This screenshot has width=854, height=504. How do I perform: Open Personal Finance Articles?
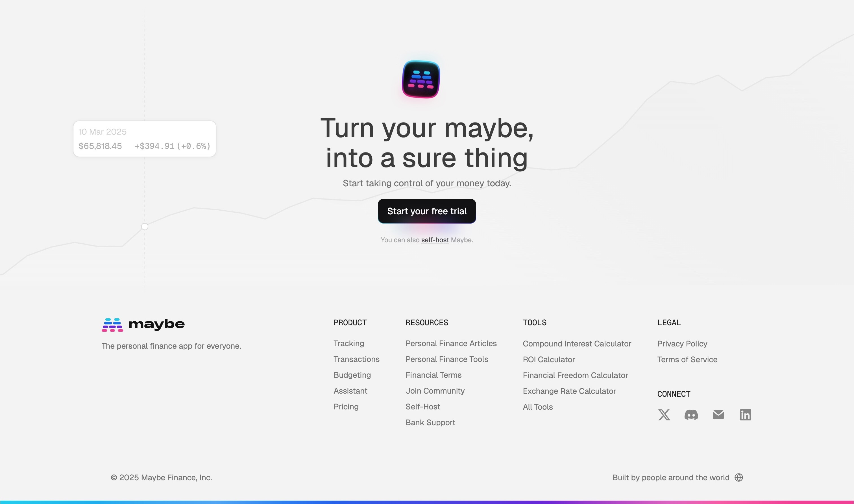[x=451, y=343]
